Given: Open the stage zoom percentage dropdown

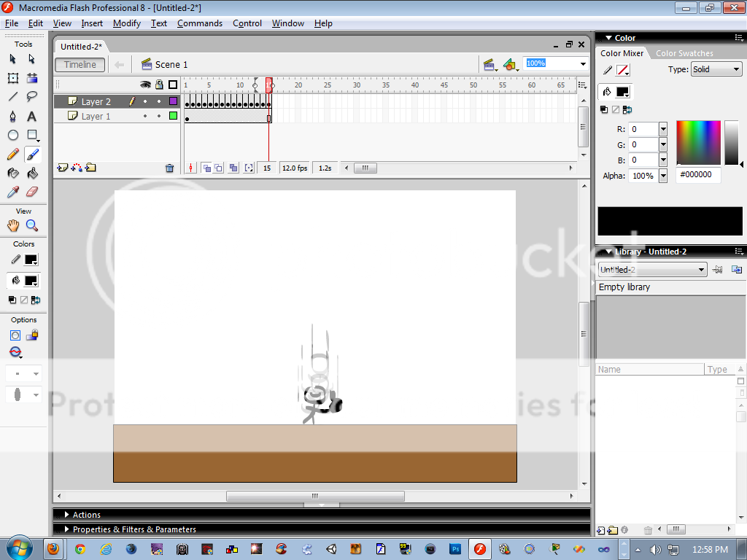Looking at the screenshot, I should tap(583, 64).
